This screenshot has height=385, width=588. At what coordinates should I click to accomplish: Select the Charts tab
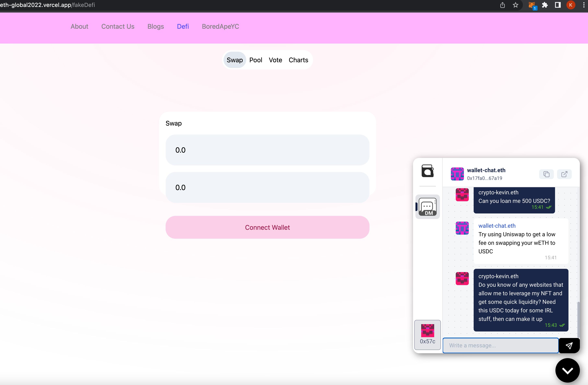coord(298,60)
